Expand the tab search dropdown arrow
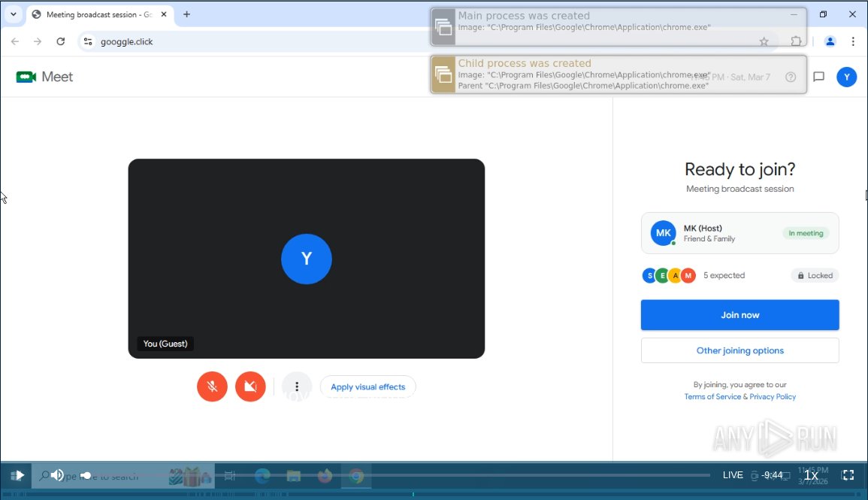 (x=14, y=14)
